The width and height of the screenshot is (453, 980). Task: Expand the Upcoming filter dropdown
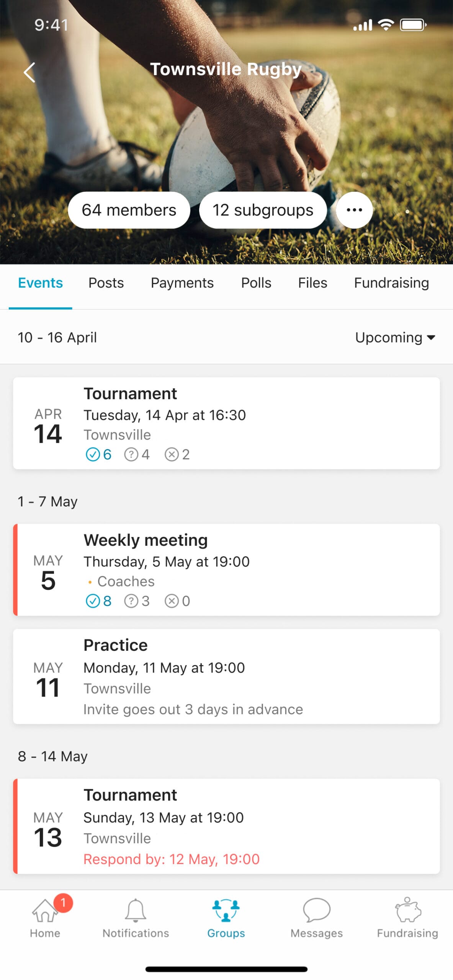394,337
